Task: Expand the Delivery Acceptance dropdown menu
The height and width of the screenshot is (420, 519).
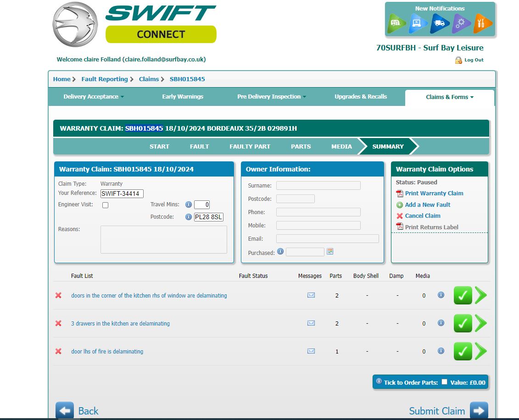Action: [x=94, y=97]
